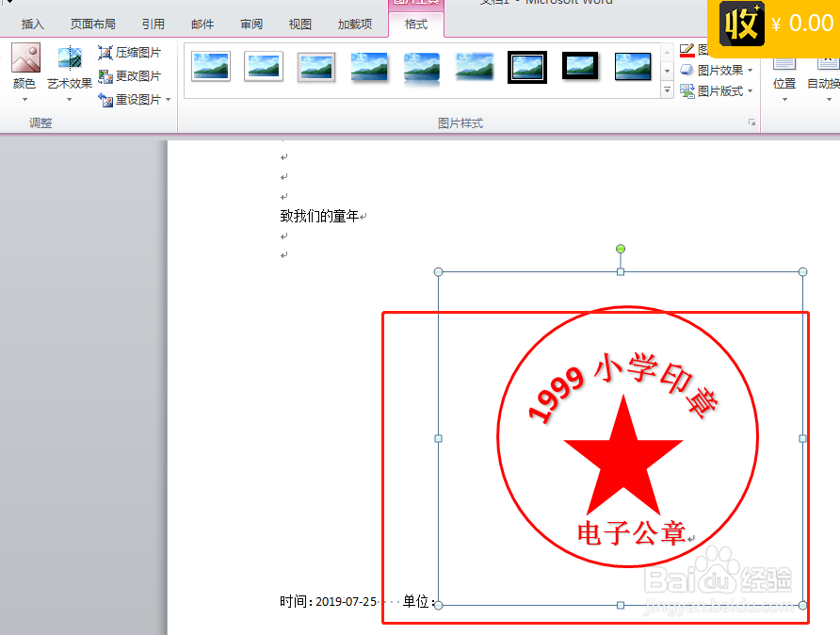840x635 pixels.
Task: Expand the 位置 dropdown arrow
Action: 784,100
